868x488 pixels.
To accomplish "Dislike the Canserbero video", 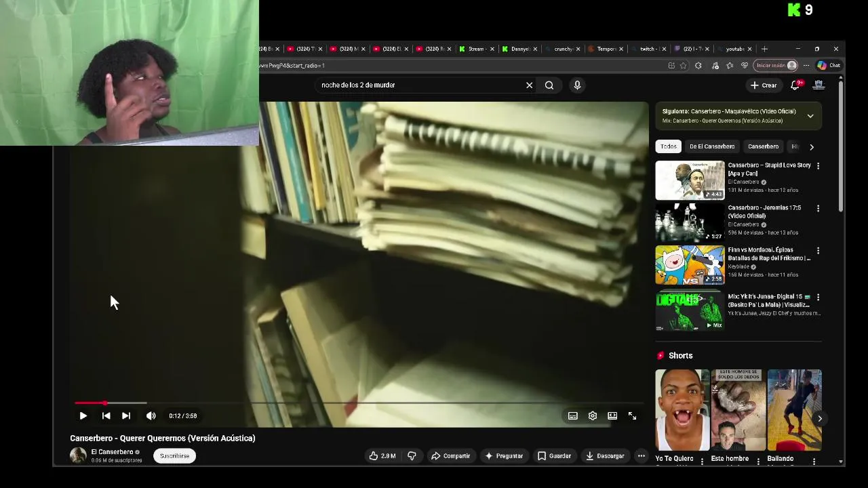I will point(412,456).
